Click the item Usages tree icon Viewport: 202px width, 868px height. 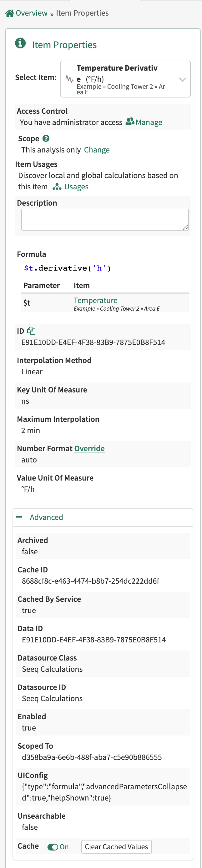coord(57,187)
